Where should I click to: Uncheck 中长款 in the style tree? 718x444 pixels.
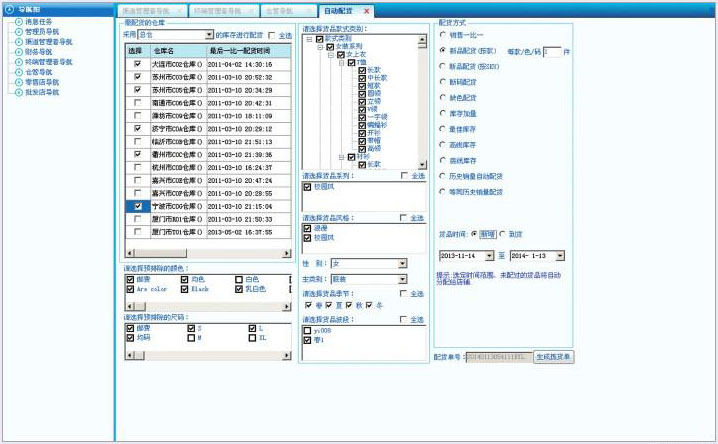[362, 78]
